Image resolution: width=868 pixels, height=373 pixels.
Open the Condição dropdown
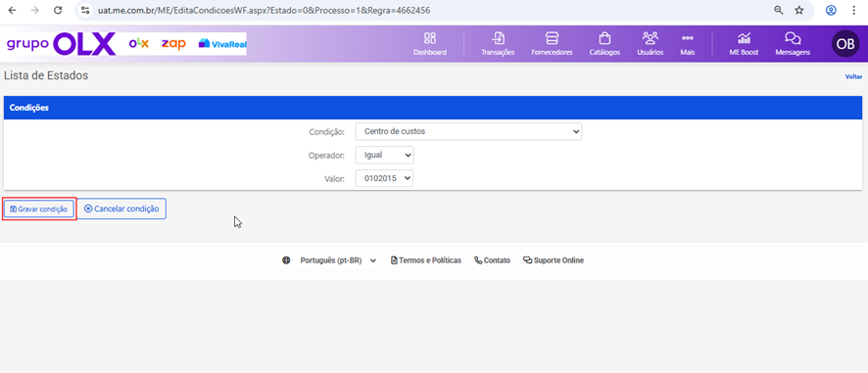coord(468,132)
